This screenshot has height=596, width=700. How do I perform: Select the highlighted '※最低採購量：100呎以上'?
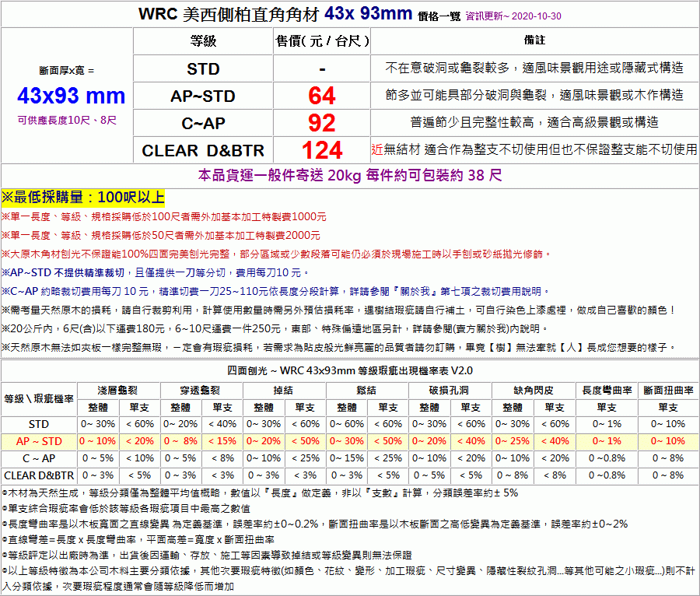click(83, 198)
